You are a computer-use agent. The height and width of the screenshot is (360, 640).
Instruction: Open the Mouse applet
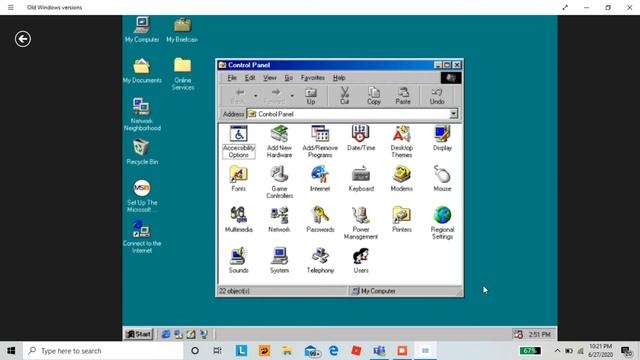tap(442, 179)
